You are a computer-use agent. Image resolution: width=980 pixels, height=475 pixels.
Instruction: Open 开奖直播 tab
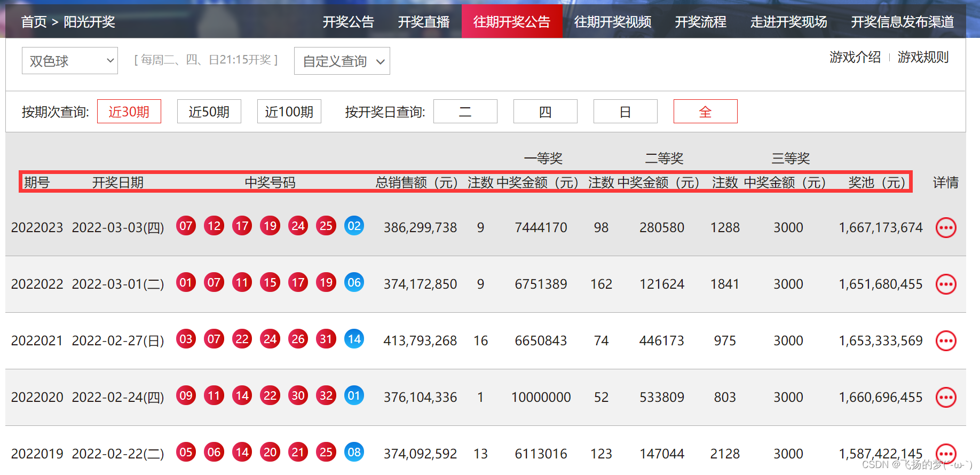coord(424,22)
